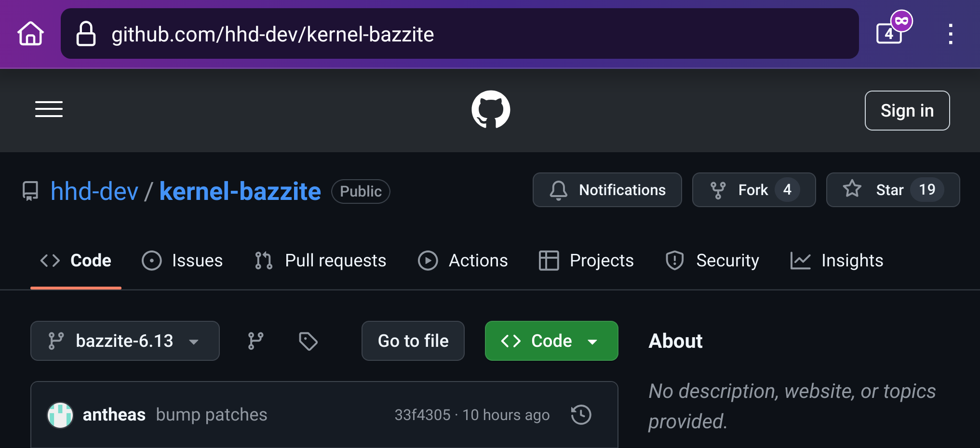View tags via the tag icon

point(308,341)
